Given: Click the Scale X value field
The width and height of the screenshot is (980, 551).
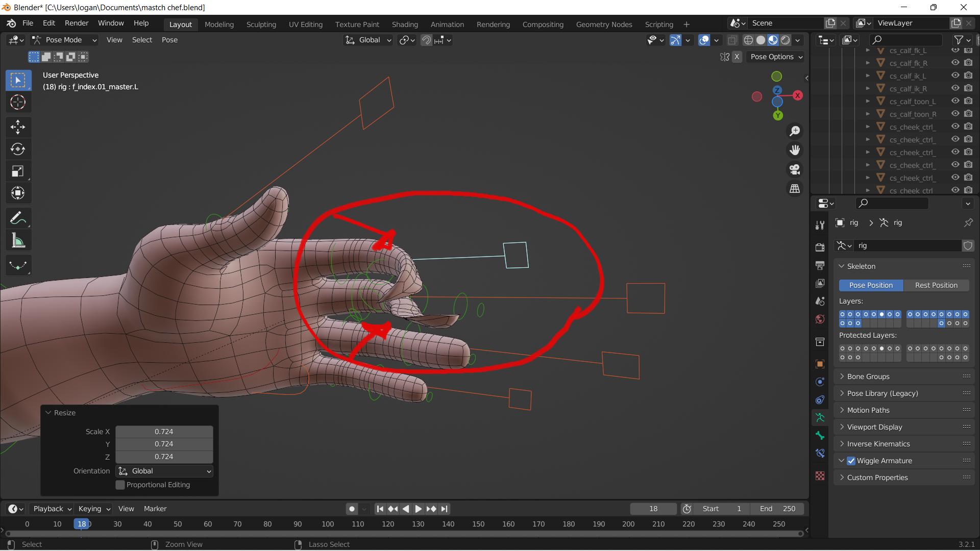Looking at the screenshot, I should point(164,431).
